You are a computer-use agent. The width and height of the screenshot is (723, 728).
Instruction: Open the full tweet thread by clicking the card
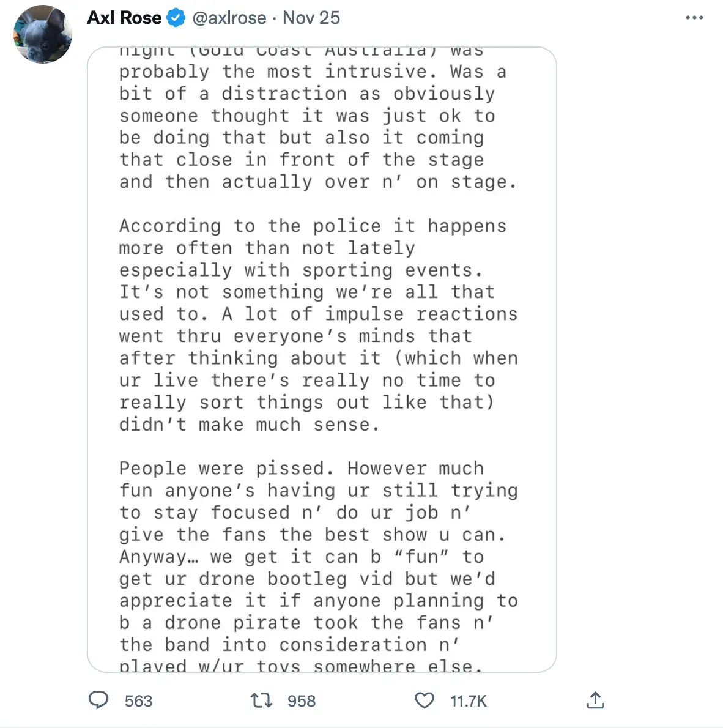(321, 358)
